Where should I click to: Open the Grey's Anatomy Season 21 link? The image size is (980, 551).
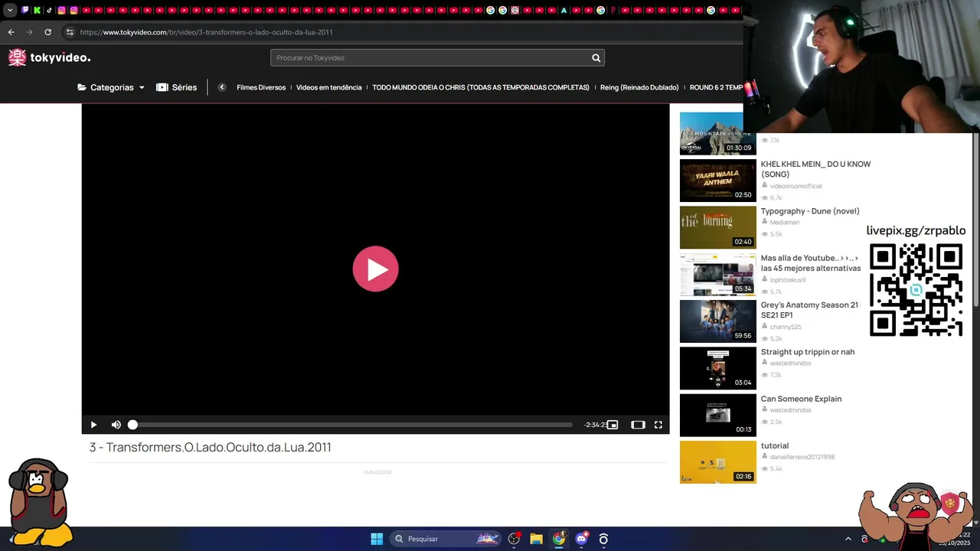pyautogui.click(x=810, y=310)
